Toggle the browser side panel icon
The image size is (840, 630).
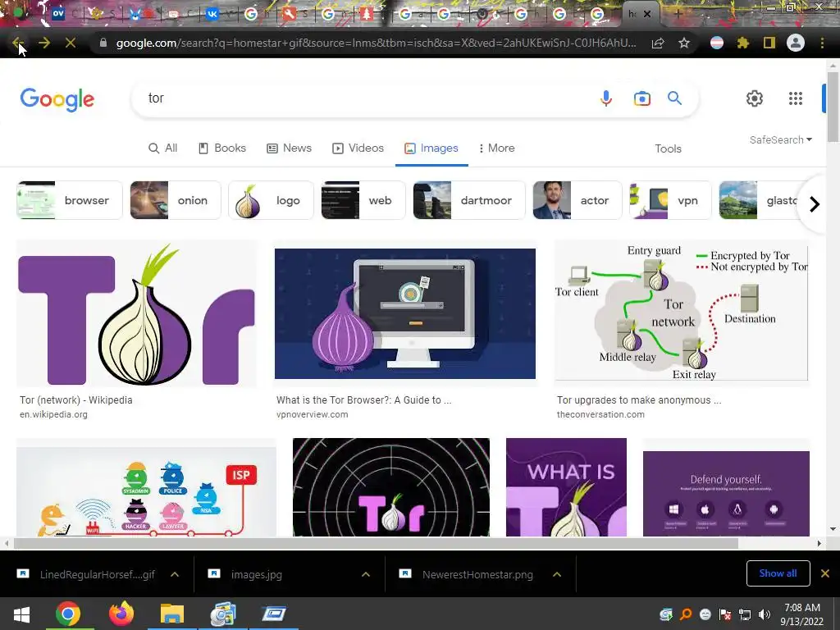point(769,43)
